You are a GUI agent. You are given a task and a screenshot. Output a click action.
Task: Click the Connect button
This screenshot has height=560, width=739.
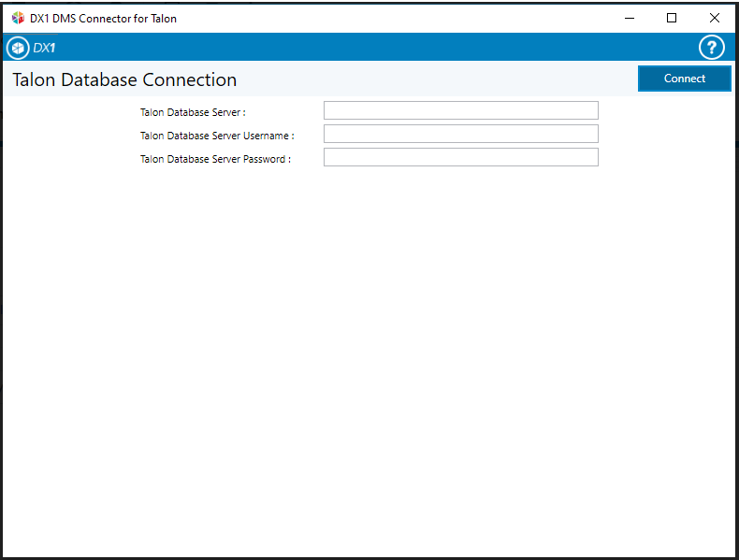click(x=685, y=79)
